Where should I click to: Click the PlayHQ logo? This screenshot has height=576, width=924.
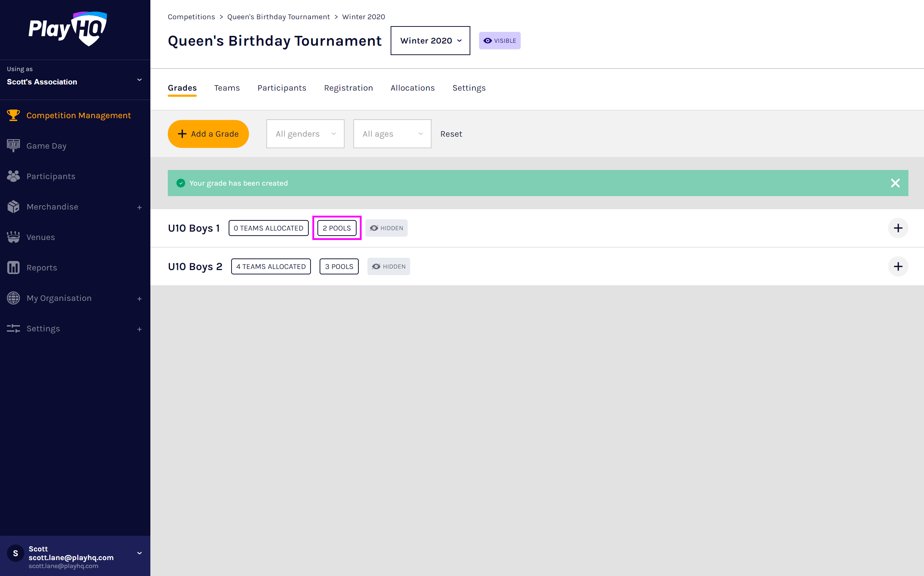68,29
